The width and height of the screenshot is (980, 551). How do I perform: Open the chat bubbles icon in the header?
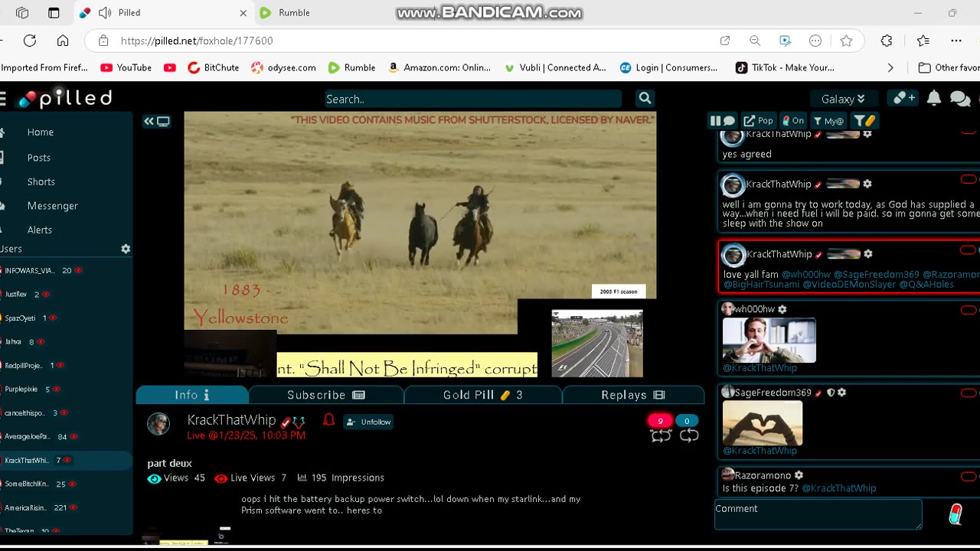pos(960,98)
